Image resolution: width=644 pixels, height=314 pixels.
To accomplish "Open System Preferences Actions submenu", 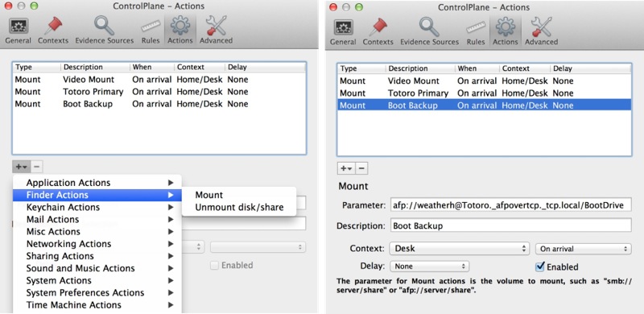I will click(97, 292).
